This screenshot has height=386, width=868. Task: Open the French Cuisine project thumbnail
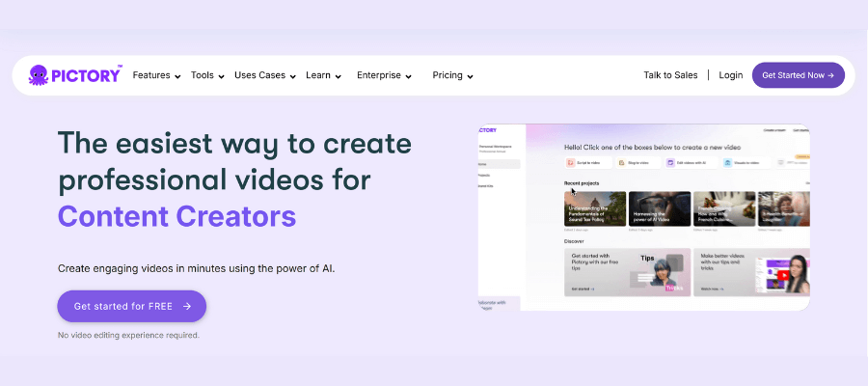tap(724, 208)
